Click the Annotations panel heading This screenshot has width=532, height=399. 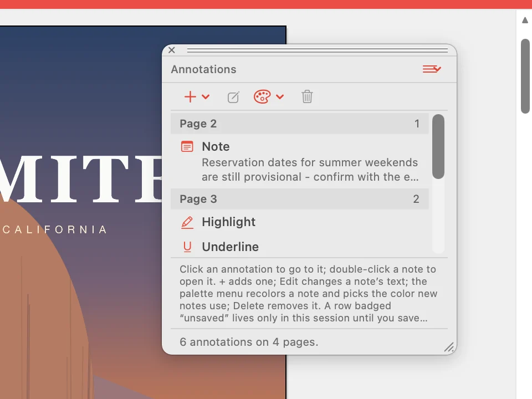pyautogui.click(x=203, y=69)
